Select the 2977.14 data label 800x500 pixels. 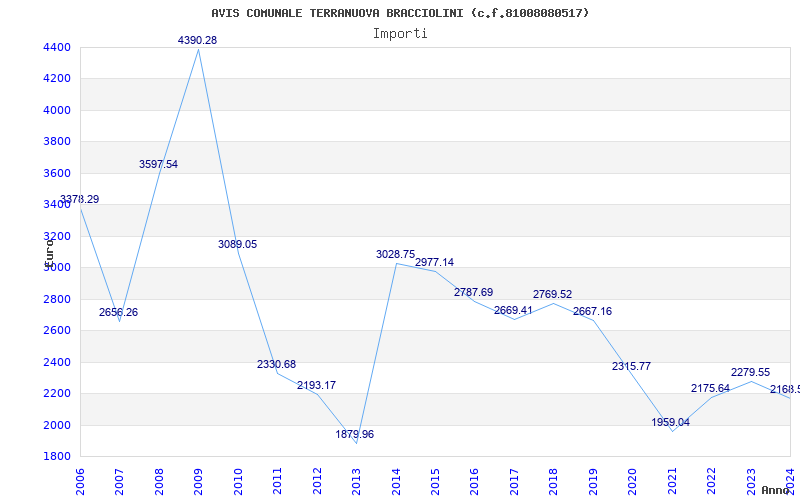(434, 262)
